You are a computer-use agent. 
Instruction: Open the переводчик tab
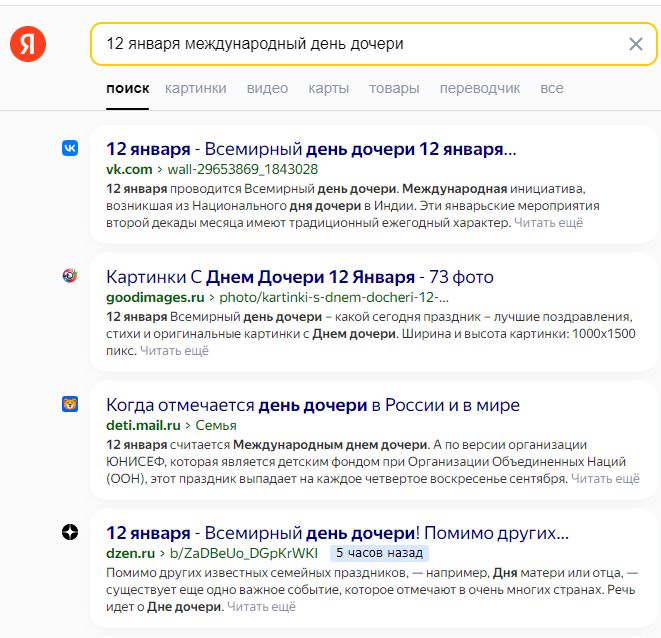[x=480, y=88]
